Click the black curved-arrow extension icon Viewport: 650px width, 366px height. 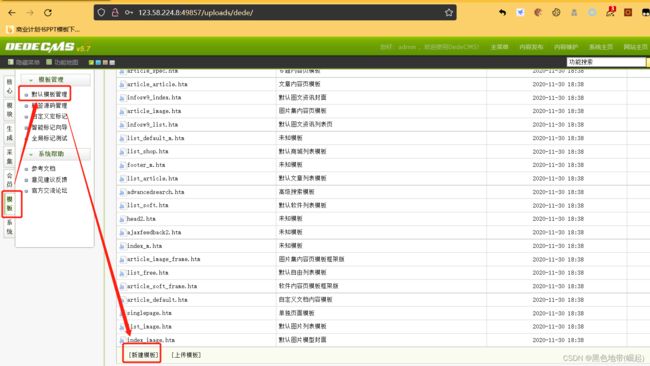(502, 12)
